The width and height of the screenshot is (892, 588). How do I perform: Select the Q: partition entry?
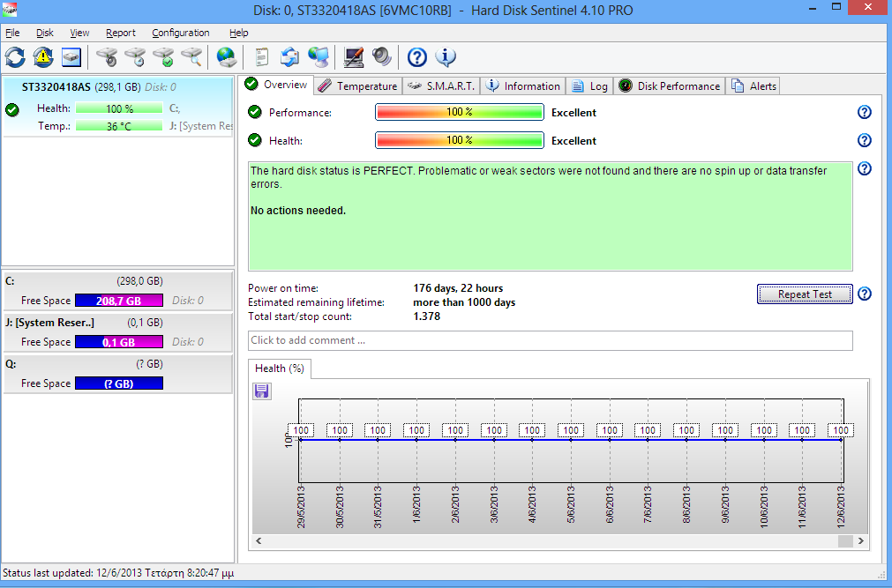coord(118,374)
